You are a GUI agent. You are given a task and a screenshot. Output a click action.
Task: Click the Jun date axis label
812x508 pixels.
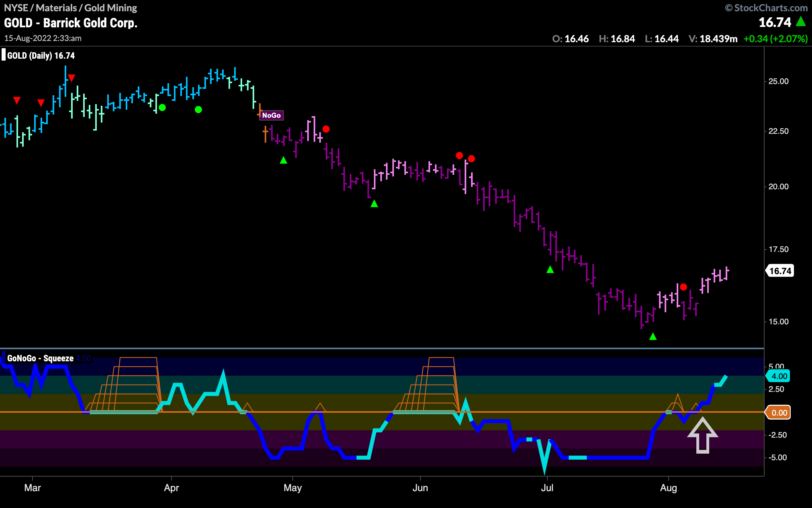click(420, 488)
